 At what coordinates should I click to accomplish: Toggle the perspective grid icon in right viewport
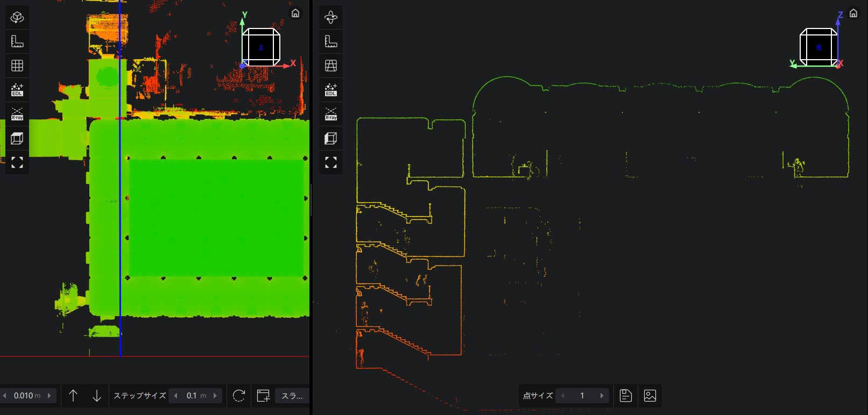coord(331,66)
